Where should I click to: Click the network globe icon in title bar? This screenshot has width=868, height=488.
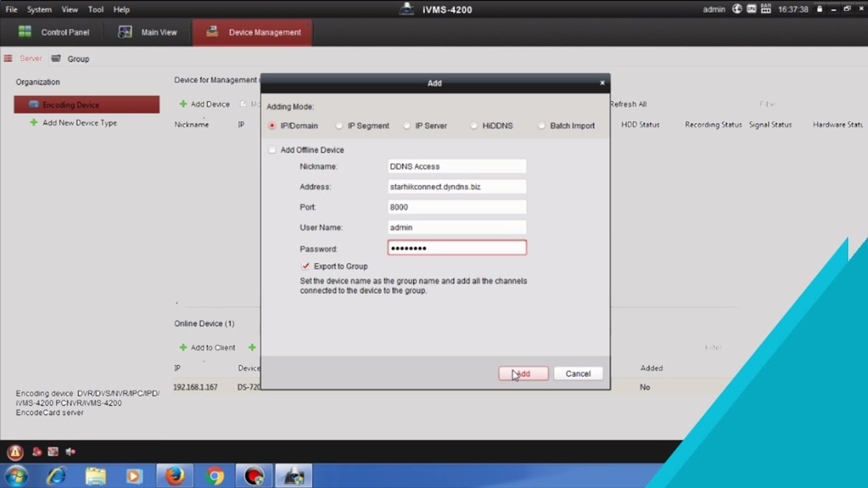coord(737,9)
